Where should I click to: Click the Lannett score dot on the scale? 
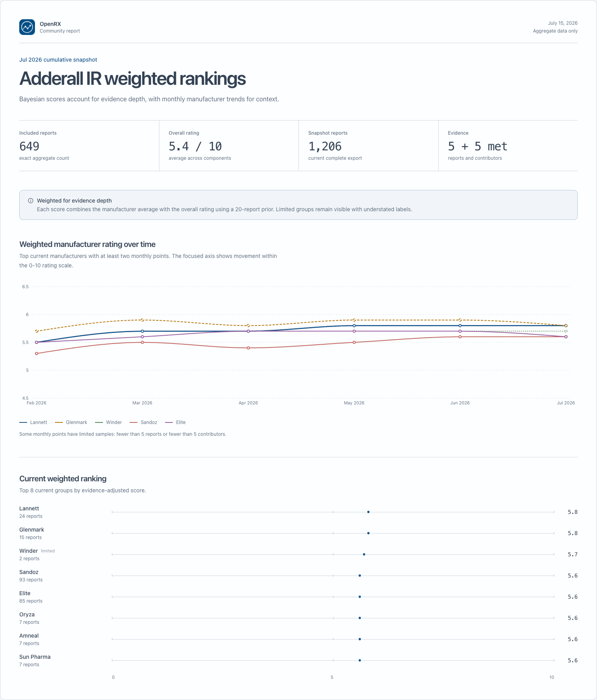(368, 512)
